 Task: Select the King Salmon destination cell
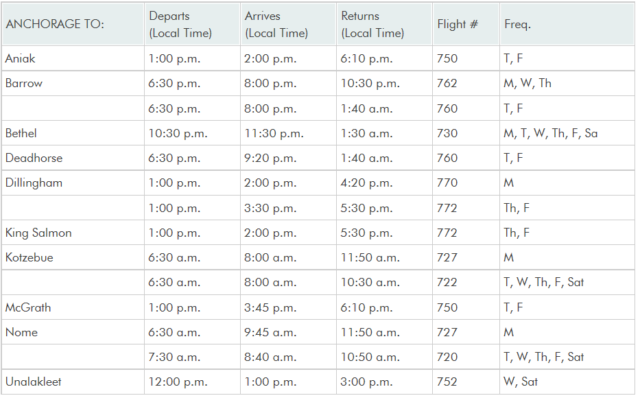click(x=73, y=233)
